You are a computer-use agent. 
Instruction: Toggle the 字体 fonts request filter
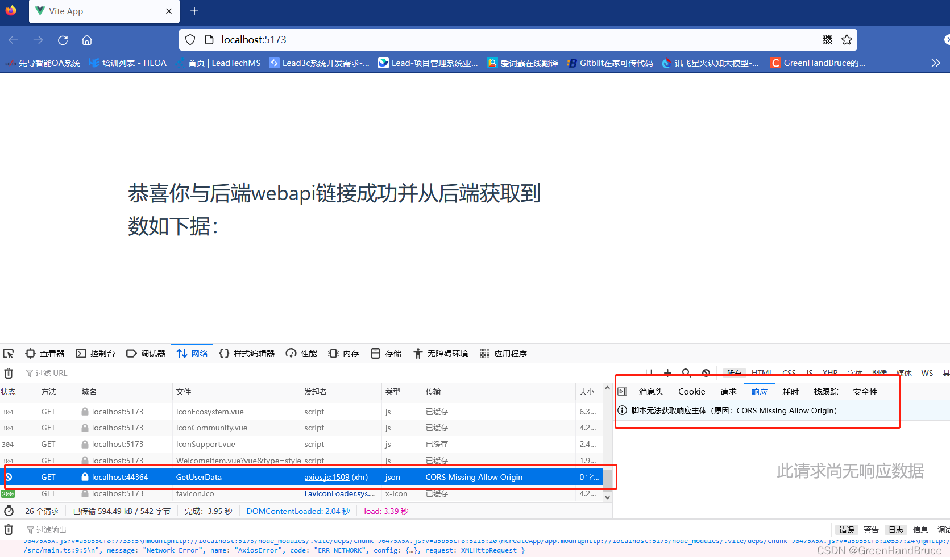pyautogui.click(x=855, y=373)
